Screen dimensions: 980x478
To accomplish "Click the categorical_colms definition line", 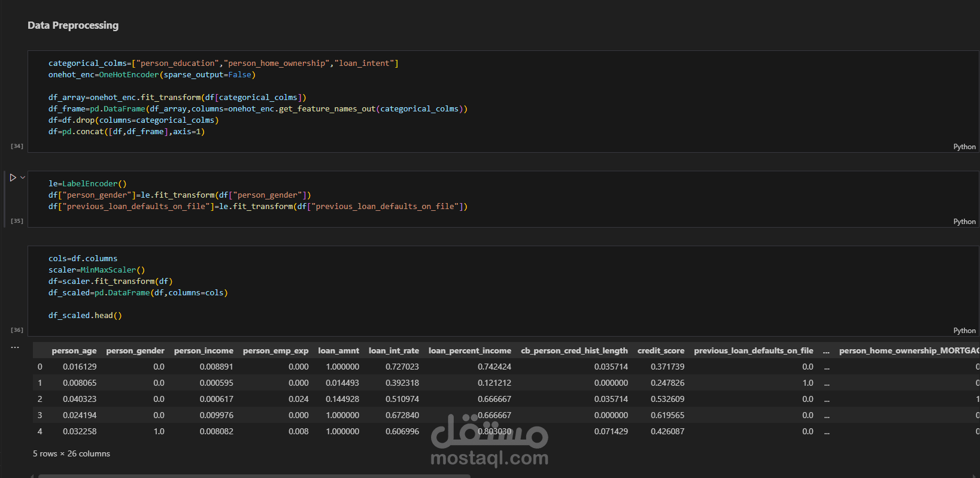I will point(223,63).
